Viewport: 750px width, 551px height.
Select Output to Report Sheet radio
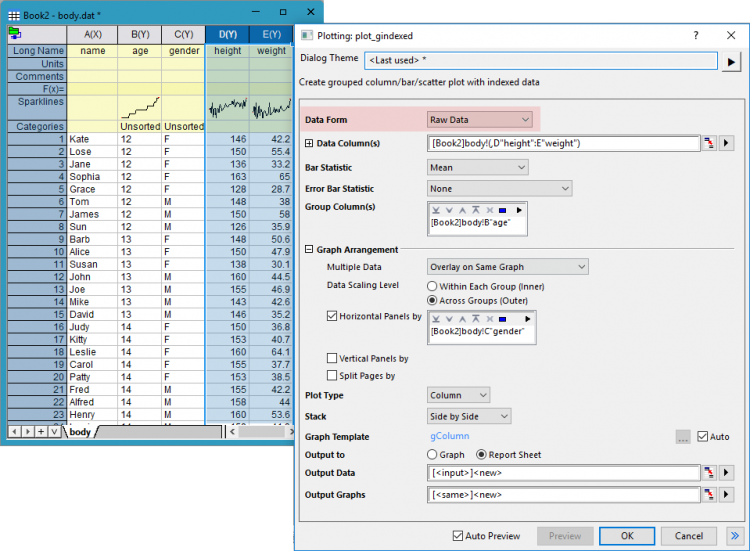481,454
